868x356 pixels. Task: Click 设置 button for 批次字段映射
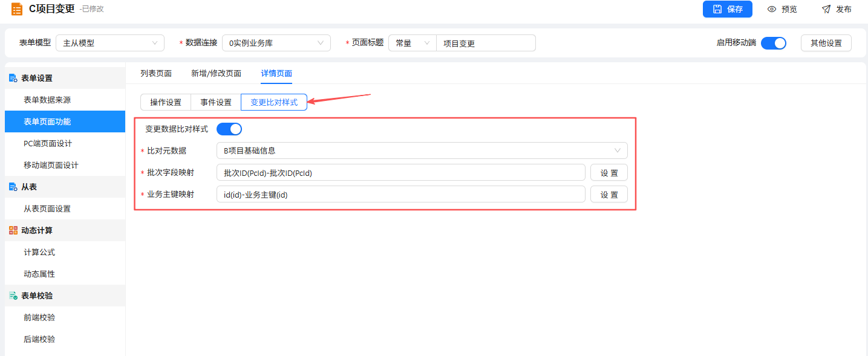(x=609, y=172)
